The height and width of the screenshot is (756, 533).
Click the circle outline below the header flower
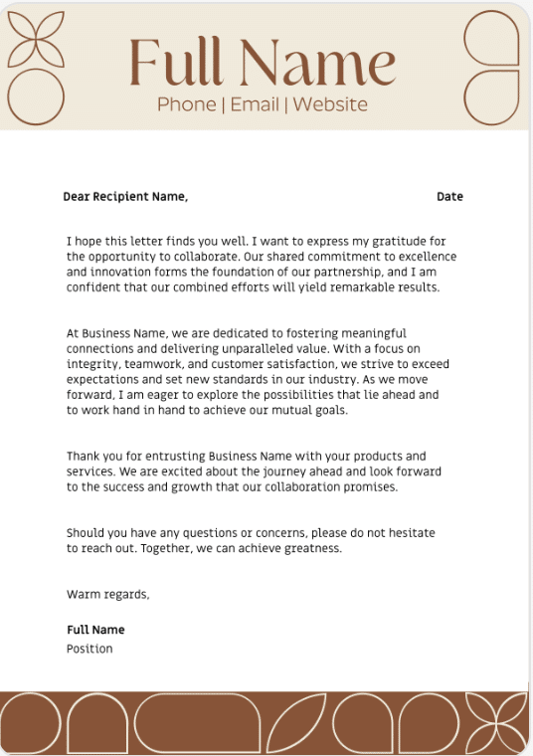(x=36, y=96)
